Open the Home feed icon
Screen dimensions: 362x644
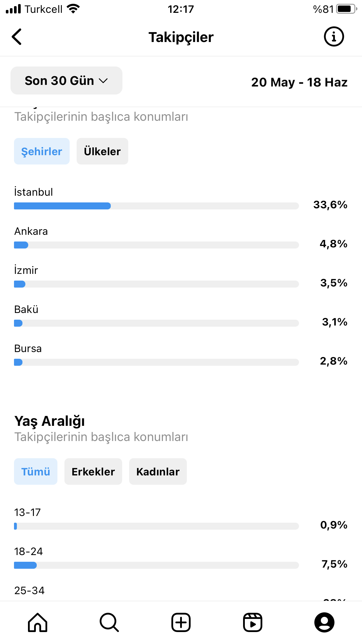click(38, 622)
